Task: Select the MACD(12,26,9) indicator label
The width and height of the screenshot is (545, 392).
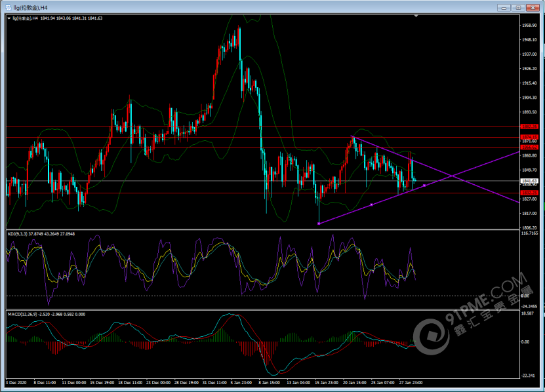Action: pyautogui.click(x=46, y=314)
